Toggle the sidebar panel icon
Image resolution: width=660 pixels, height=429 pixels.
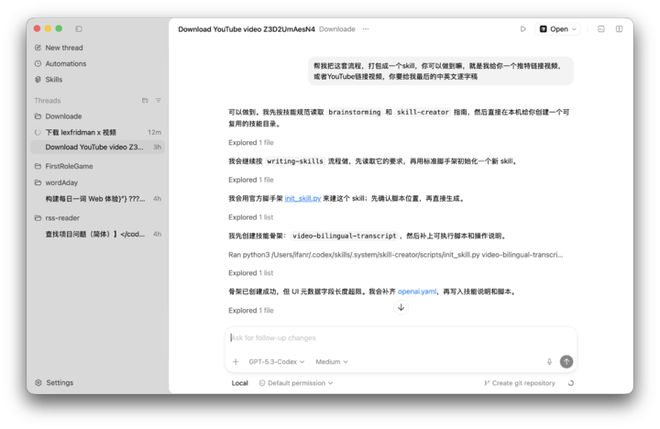click(x=79, y=29)
